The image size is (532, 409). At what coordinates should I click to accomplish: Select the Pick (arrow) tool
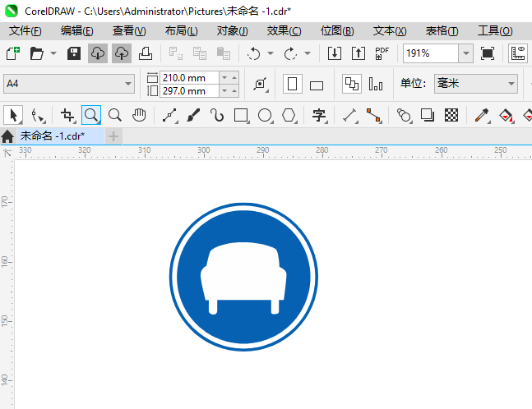[13, 115]
